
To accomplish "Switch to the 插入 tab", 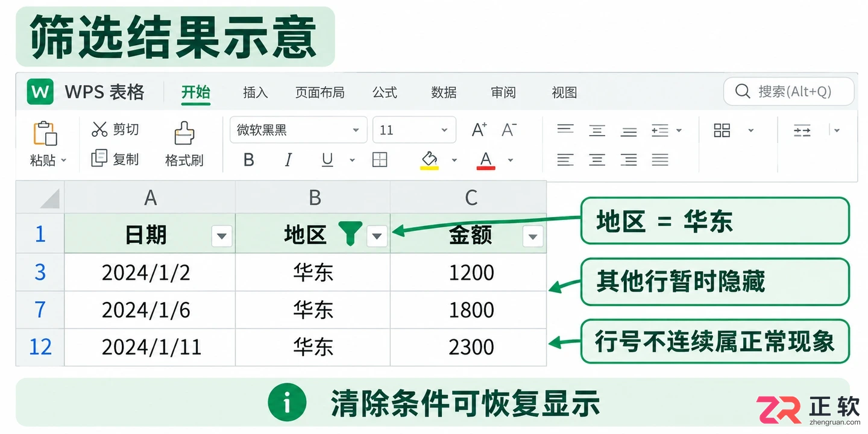I will [256, 92].
